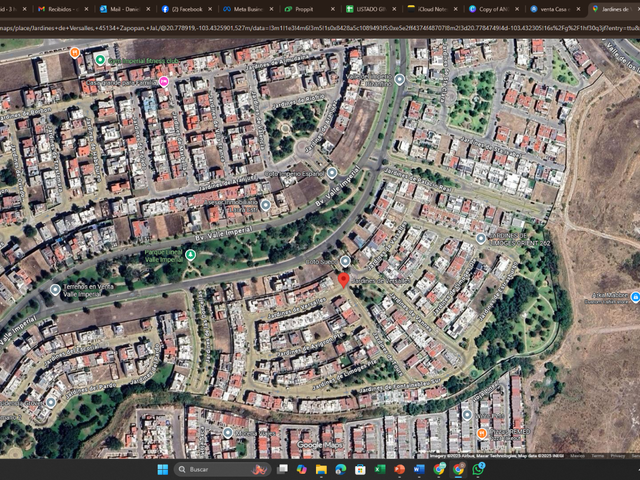
Task: Click the browser address bar with the maps URL
Action: pyautogui.click(x=320, y=28)
